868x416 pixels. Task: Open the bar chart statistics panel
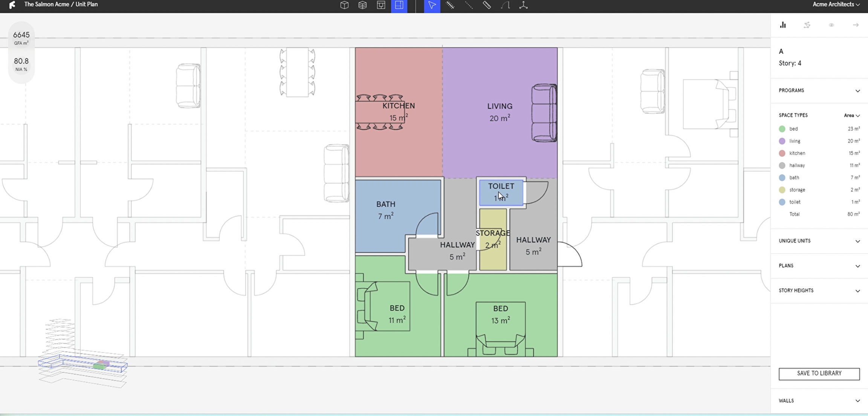(x=783, y=25)
